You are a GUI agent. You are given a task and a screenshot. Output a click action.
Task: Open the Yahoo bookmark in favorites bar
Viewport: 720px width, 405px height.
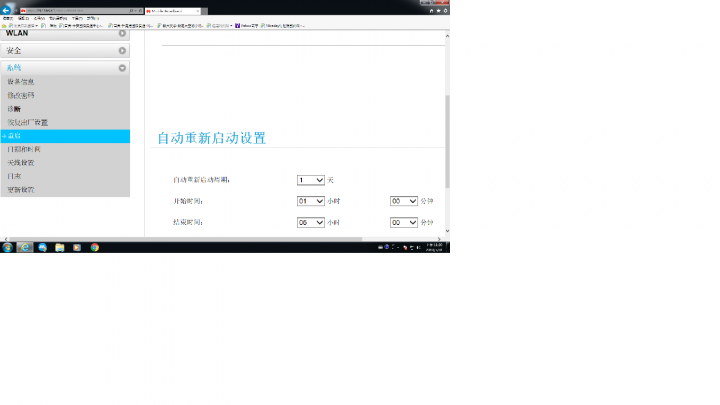point(247,26)
